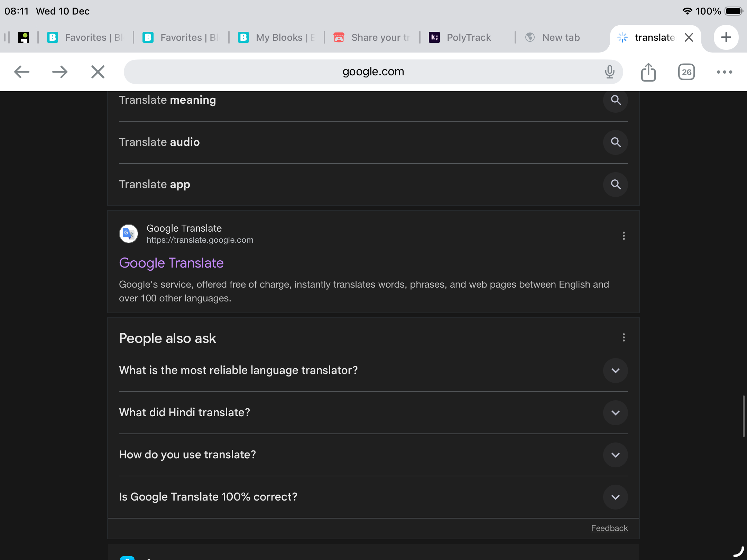Expand 'What is the most reliable language translator?'
Screen dimensions: 747x560
coord(616,371)
